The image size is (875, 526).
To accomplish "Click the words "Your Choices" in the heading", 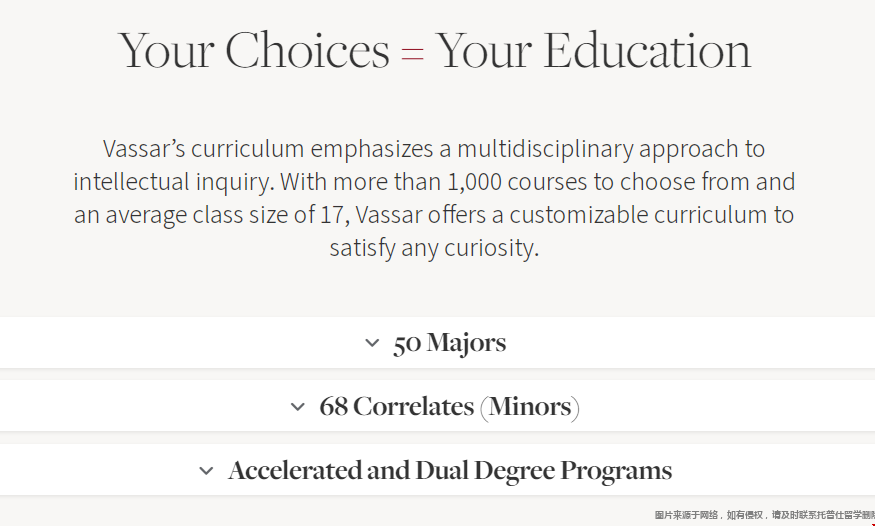I will [x=254, y=52].
